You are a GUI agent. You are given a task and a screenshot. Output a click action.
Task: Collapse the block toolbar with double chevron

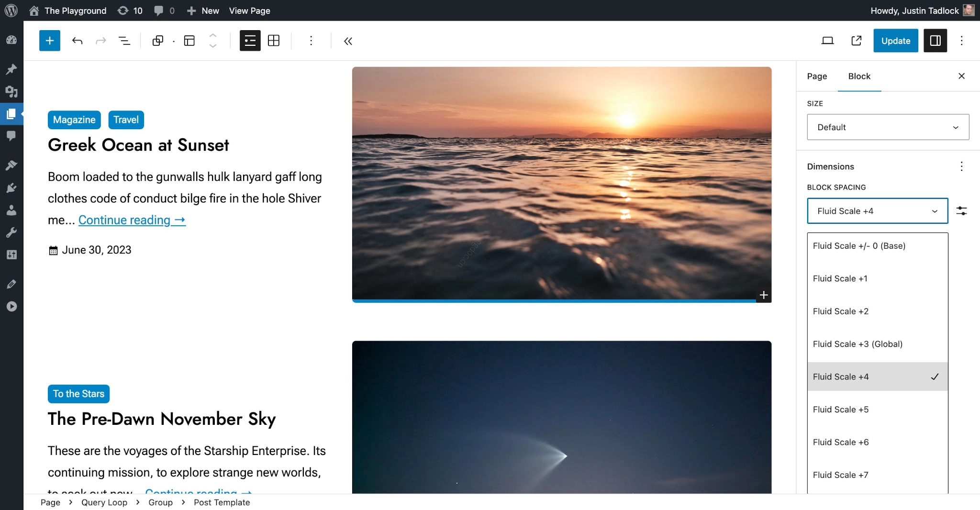pos(348,41)
